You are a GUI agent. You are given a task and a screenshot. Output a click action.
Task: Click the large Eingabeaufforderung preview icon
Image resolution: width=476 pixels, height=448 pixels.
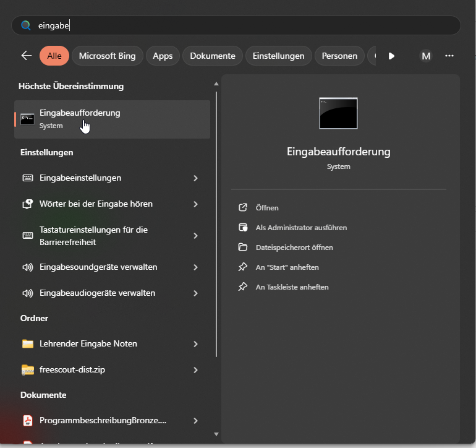coord(338,113)
